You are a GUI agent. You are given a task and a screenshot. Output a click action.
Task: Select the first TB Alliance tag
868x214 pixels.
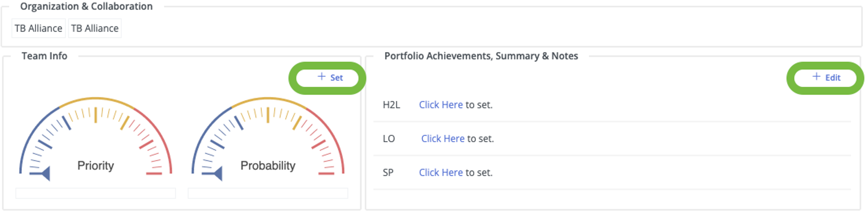point(39,28)
